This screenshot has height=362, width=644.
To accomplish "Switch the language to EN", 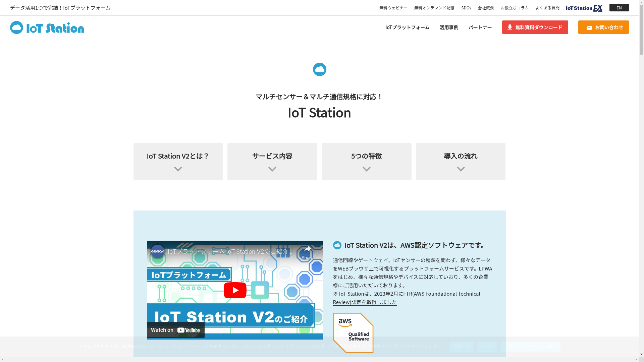I will point(619,7).
